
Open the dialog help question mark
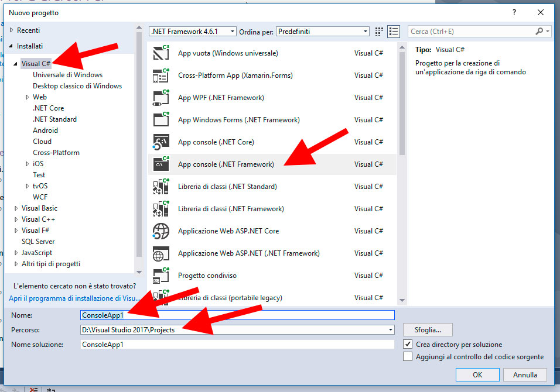pos(514,12)
